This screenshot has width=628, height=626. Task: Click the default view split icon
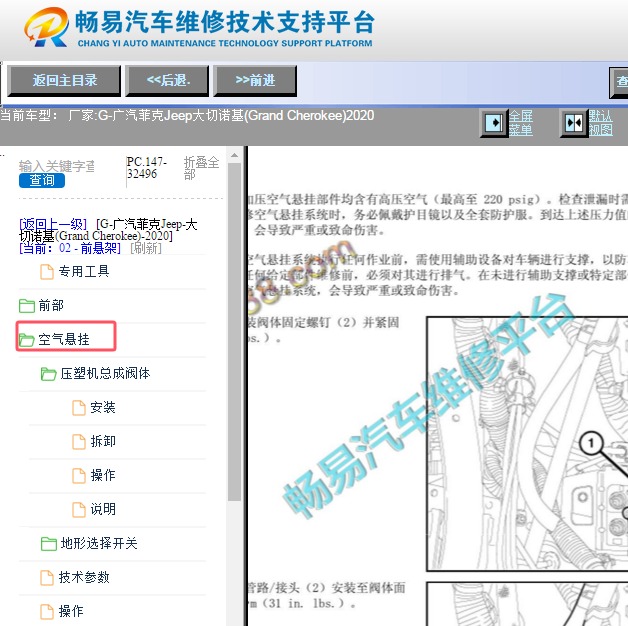pyautogui.click(x=574, y=123)
